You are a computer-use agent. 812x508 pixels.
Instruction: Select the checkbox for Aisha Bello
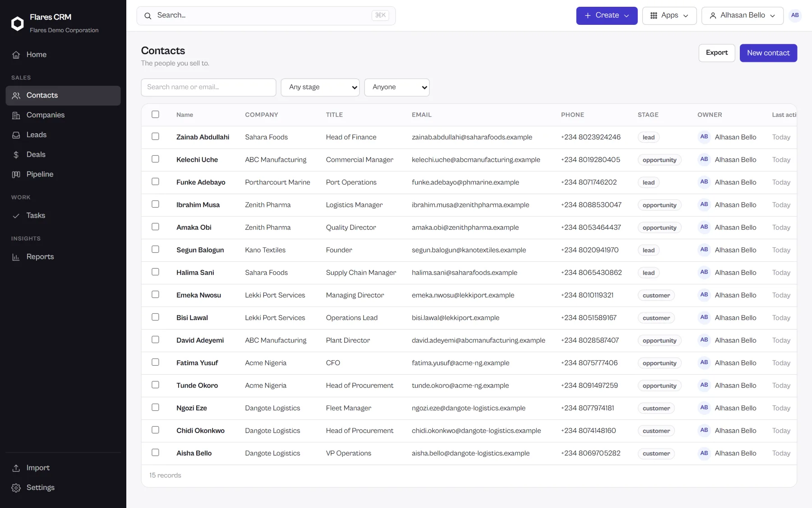(155, 452)
